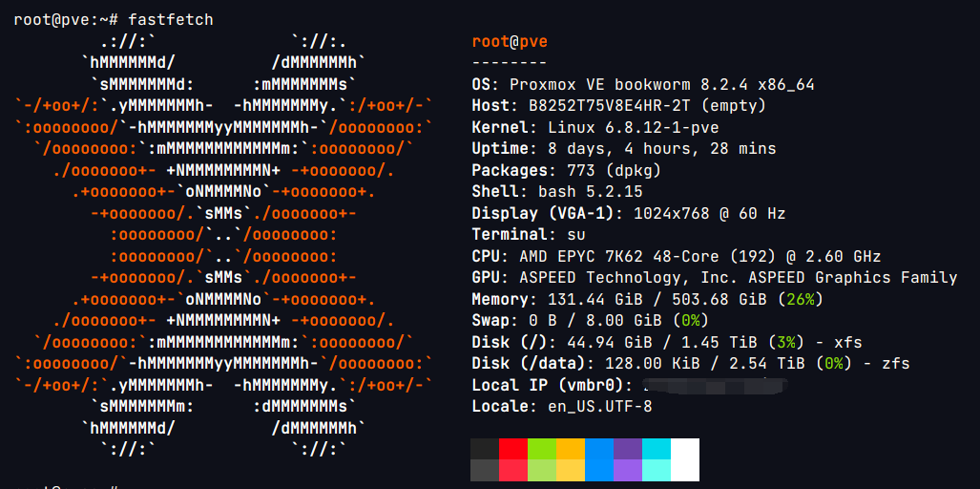
Task: Click the green 26% memory percentage
Action: point(801,300)
